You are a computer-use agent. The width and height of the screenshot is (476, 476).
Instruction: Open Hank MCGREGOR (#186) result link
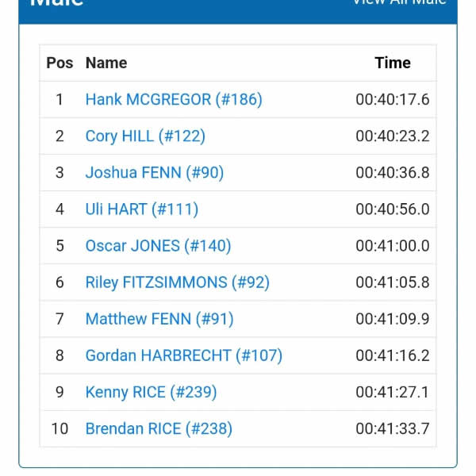click(x=174, y=99)
